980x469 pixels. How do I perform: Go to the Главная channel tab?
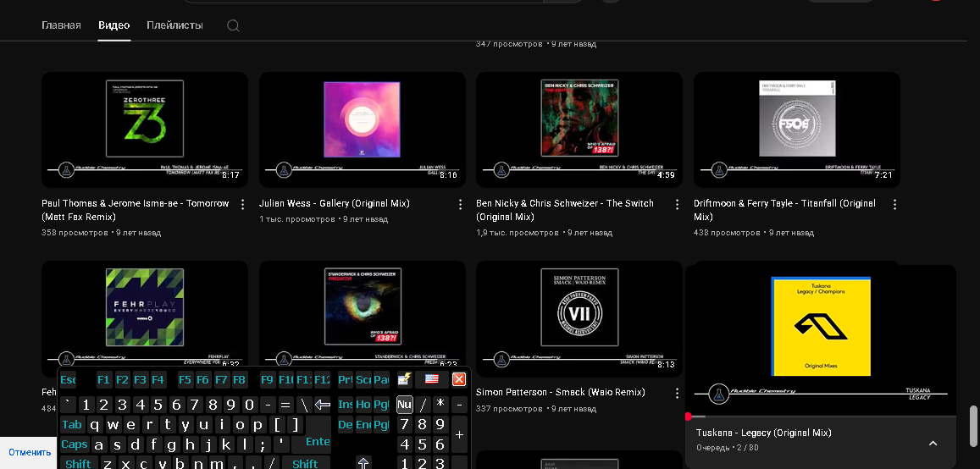61,25
